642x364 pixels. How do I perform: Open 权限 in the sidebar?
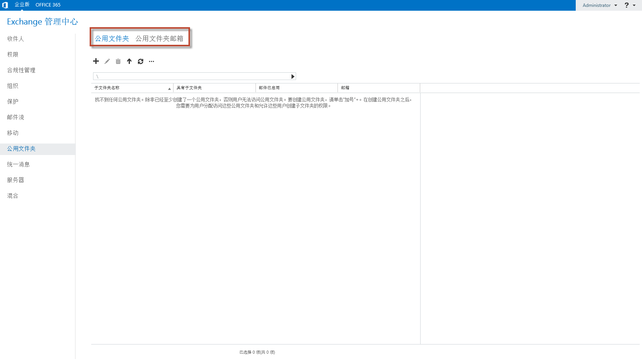click(x=13, y=54)
